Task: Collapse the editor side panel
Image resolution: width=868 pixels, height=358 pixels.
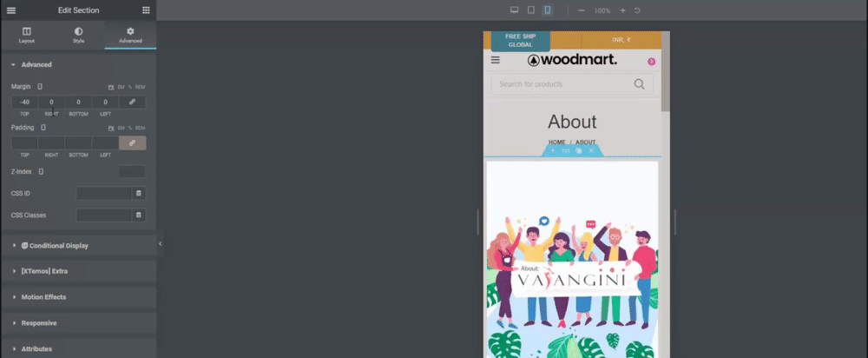Action: tap(160, 244)
